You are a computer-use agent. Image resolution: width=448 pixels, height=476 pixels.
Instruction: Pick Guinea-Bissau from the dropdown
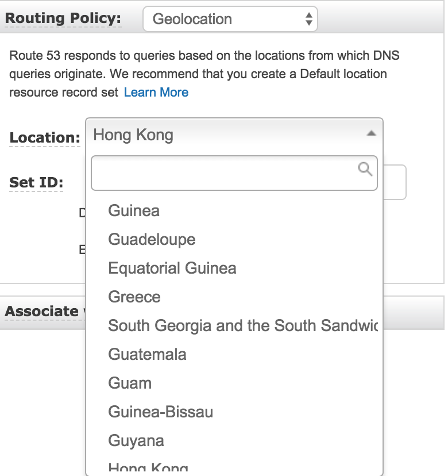tap(234, 412)
